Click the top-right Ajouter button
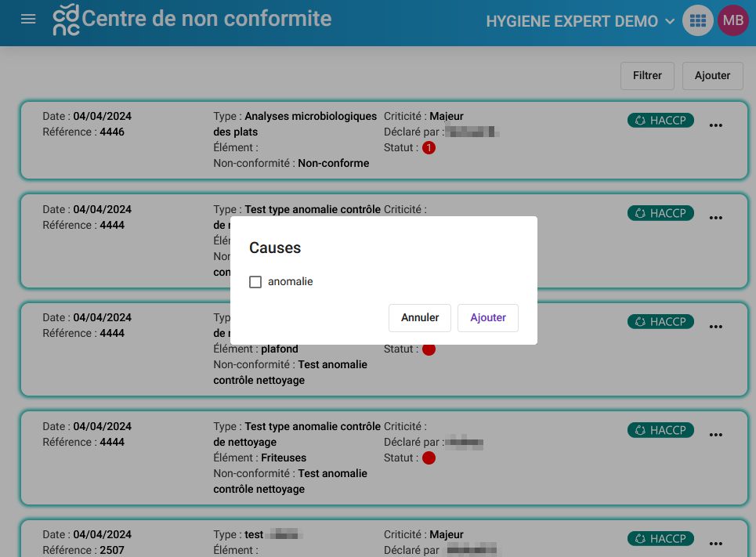The width and height of the screenshot is (756, 557). pos(712,76)
